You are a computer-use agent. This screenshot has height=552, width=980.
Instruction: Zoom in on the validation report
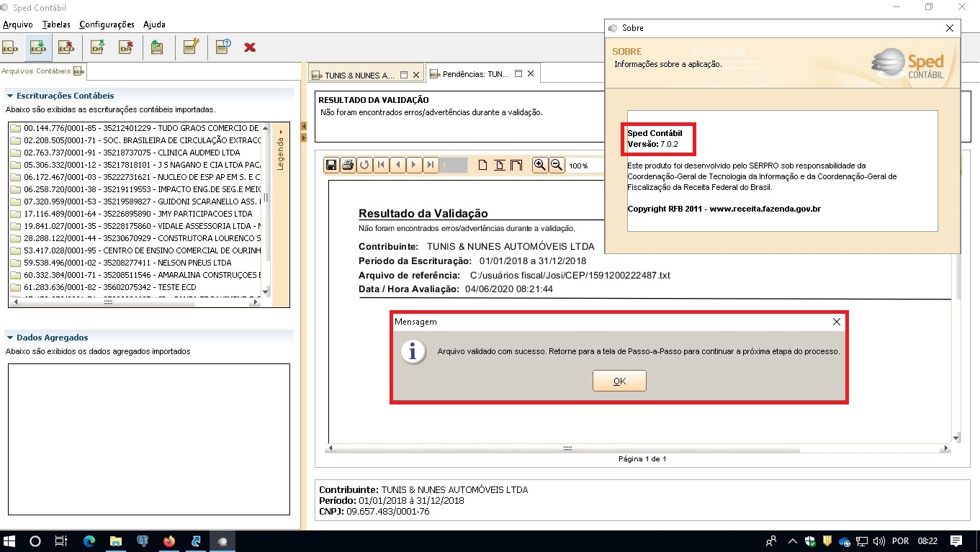pos(539,166)
